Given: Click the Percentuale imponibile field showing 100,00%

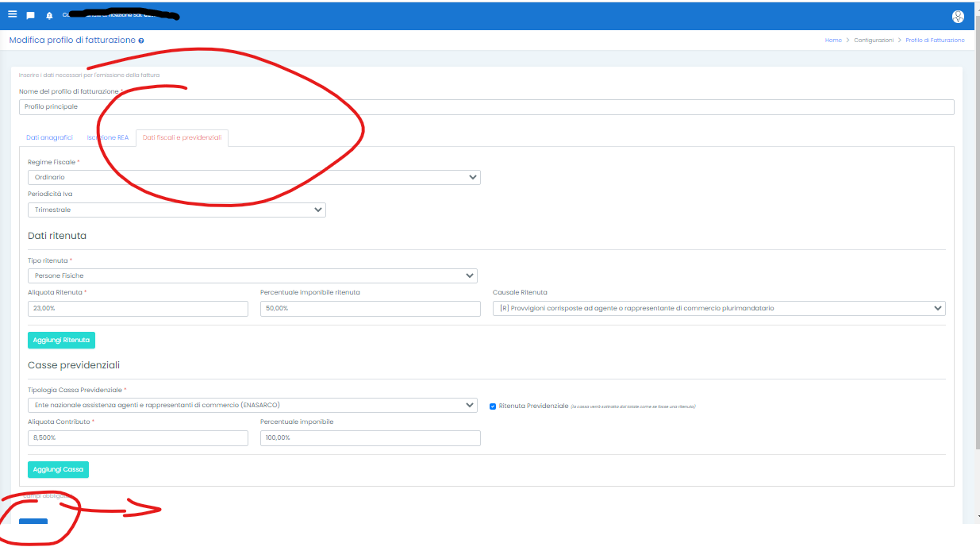Looking at the screenshot, I should [371, 437].
